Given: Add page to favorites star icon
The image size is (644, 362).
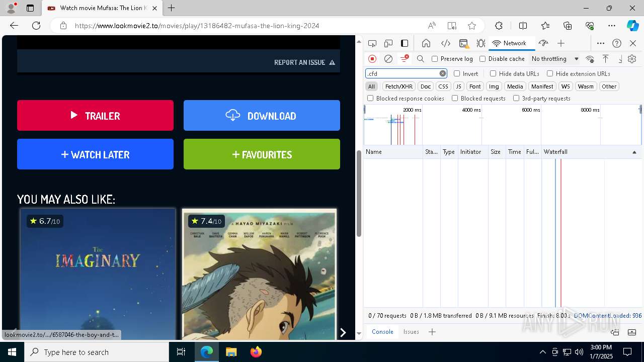Looking at the screenshot, I should [x=472, y=26].
